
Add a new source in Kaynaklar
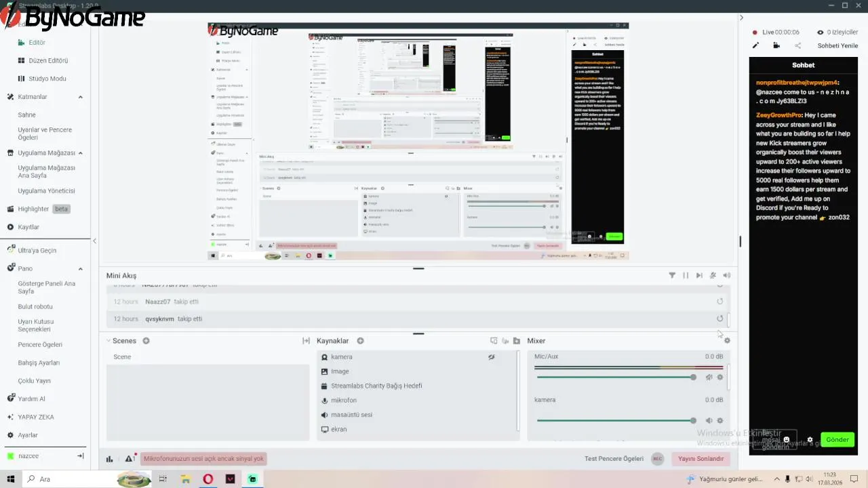point(360,341)
